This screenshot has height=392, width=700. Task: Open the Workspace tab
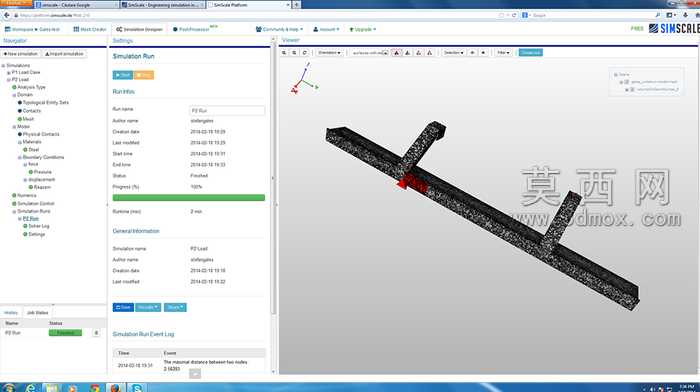[x=32, y=29]
